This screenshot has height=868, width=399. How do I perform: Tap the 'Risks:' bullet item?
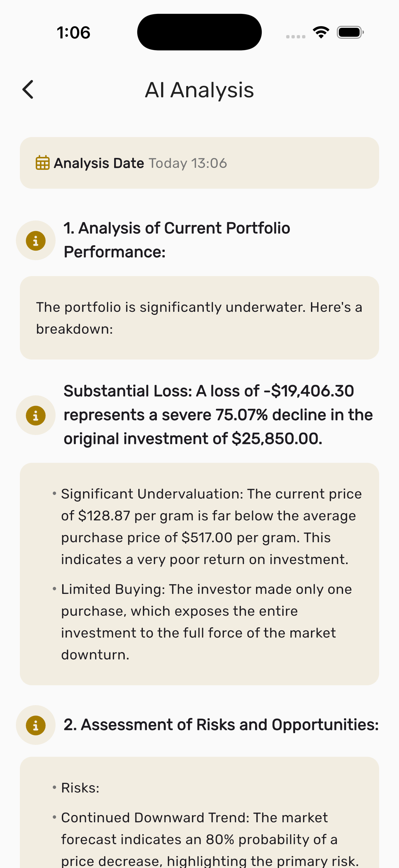(x=80, y=788)
